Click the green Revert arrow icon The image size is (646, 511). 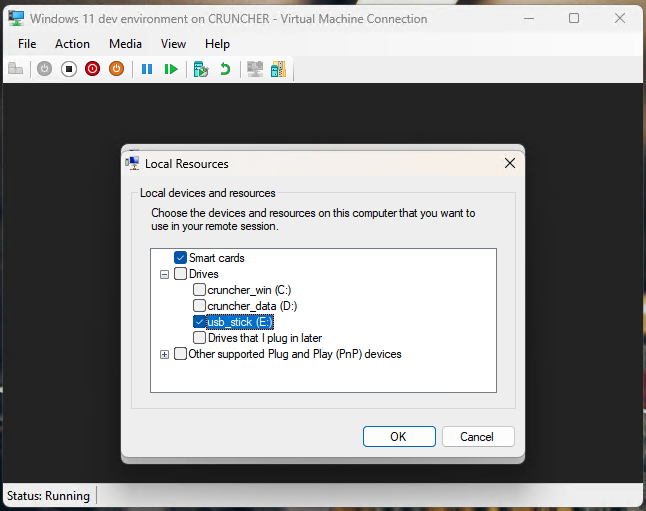click(225, 69)
